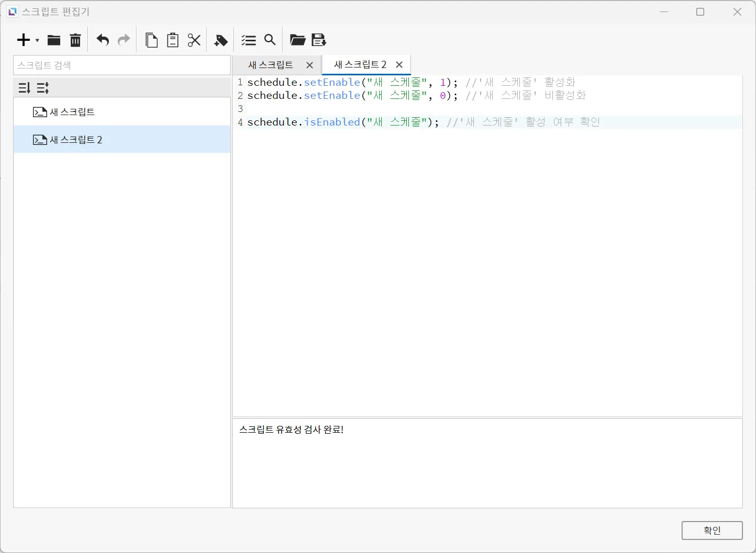Screen dimensions: 756x553
Task: Collapse all with the left list icon
Action: tap(25, 88)
